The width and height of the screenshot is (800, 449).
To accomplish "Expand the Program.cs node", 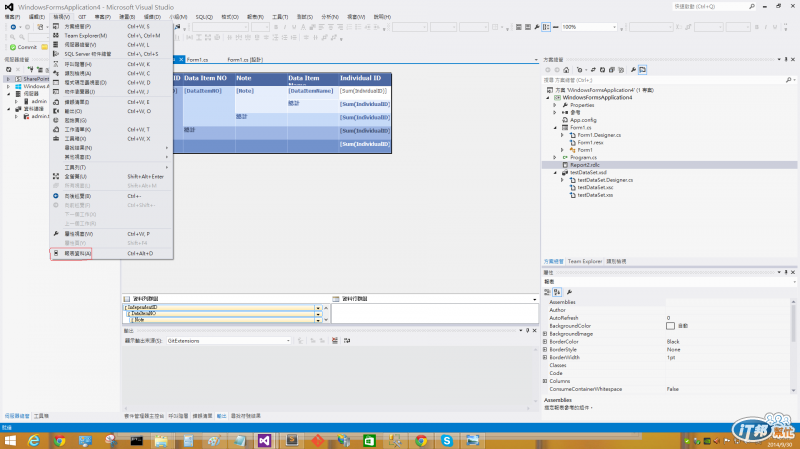I will pos(555,158).
